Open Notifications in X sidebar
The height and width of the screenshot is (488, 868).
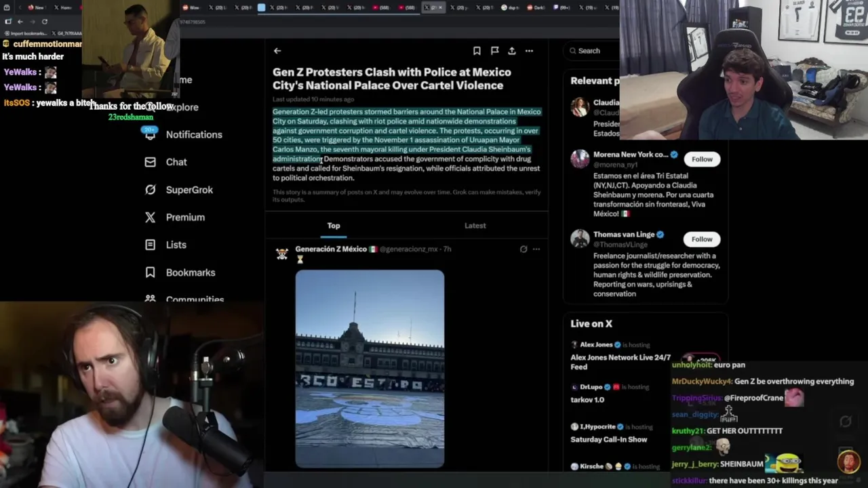[183, 134]
